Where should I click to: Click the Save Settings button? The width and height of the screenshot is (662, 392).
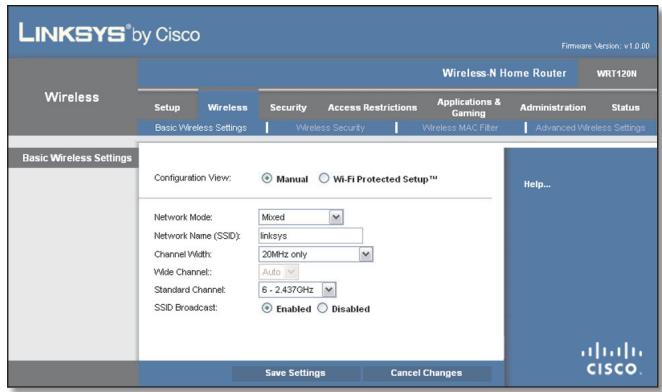point(296,373)
